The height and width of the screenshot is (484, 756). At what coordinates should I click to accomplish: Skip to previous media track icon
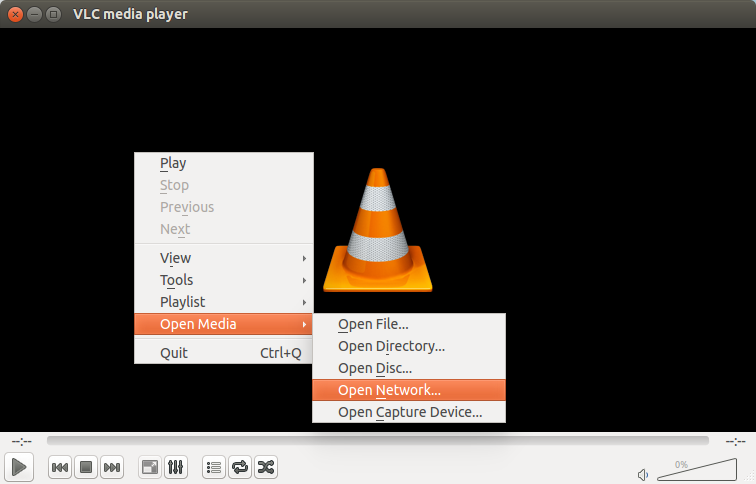(60, 467)
